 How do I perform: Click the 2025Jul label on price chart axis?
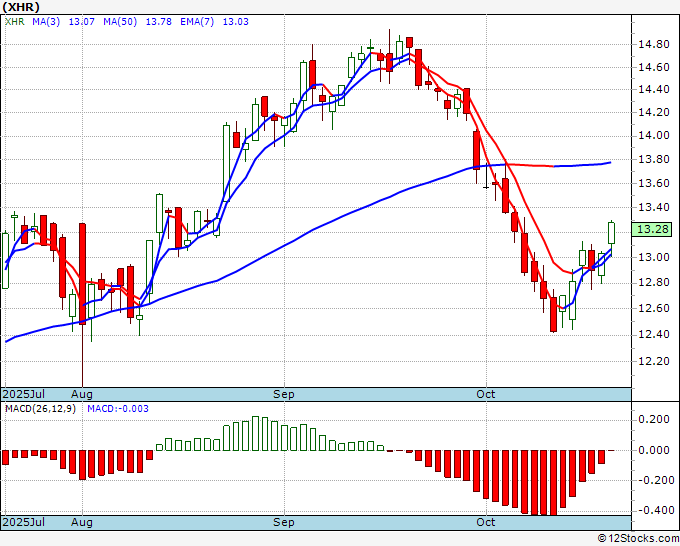(x=24, y=394)
